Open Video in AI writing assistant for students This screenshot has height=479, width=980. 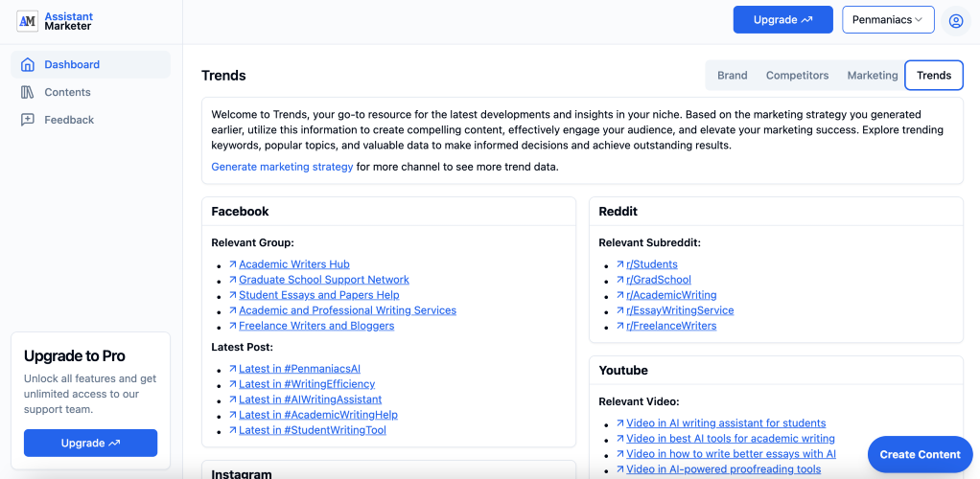click(x=726, y=422)
